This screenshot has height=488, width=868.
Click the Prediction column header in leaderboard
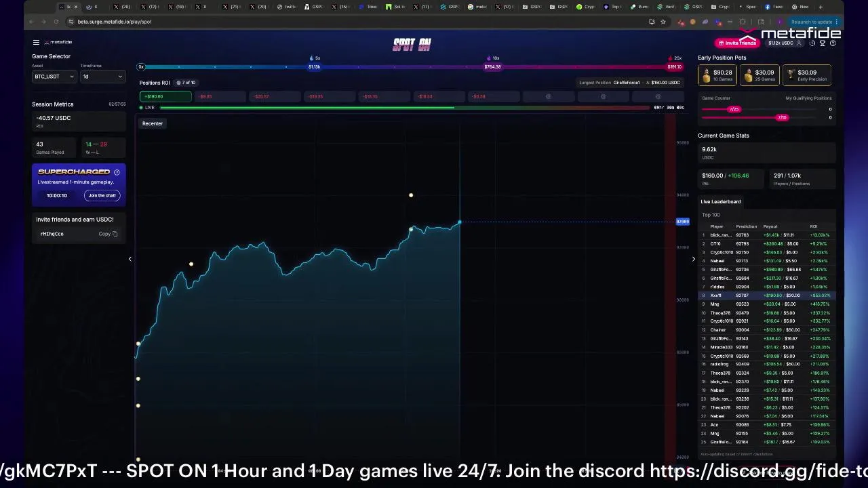click(x=746, y=226)
